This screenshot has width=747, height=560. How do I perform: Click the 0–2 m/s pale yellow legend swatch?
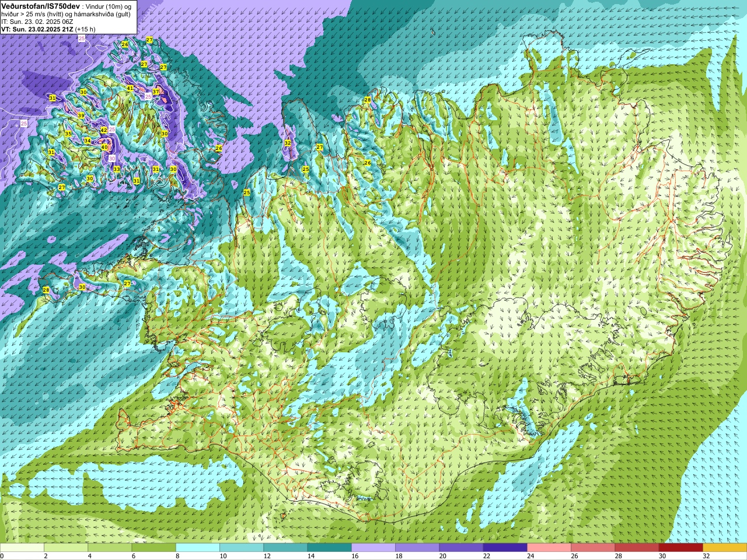pyautogui.click(x=22, y=548)
